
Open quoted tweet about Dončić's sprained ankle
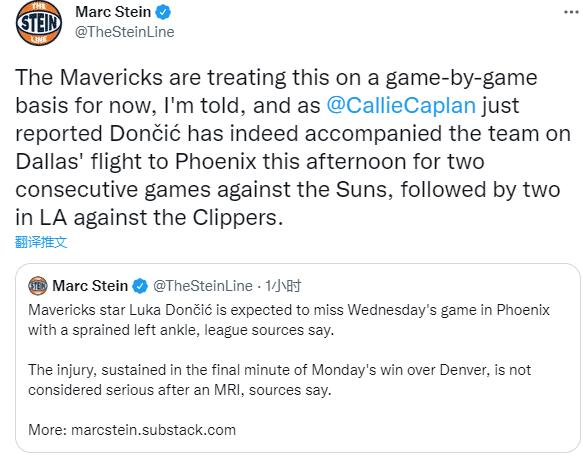coord(297,358)
